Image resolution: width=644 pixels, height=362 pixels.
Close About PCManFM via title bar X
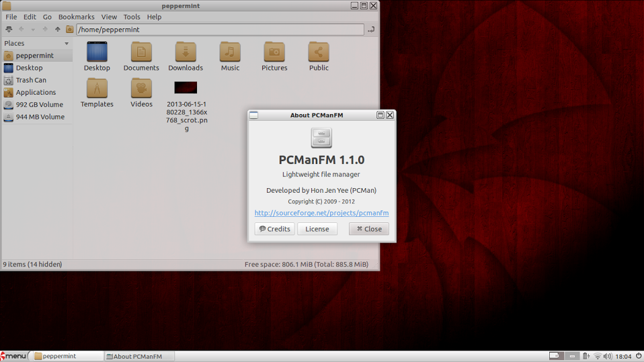tap(390, 116)
